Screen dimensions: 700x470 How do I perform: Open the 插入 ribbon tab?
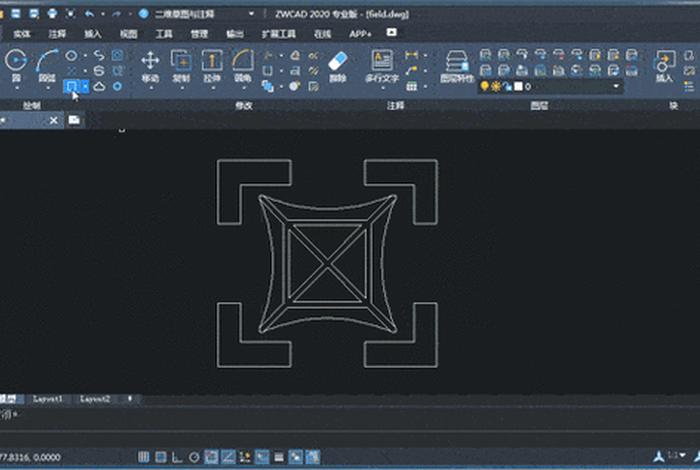click(x=93, y=33)
